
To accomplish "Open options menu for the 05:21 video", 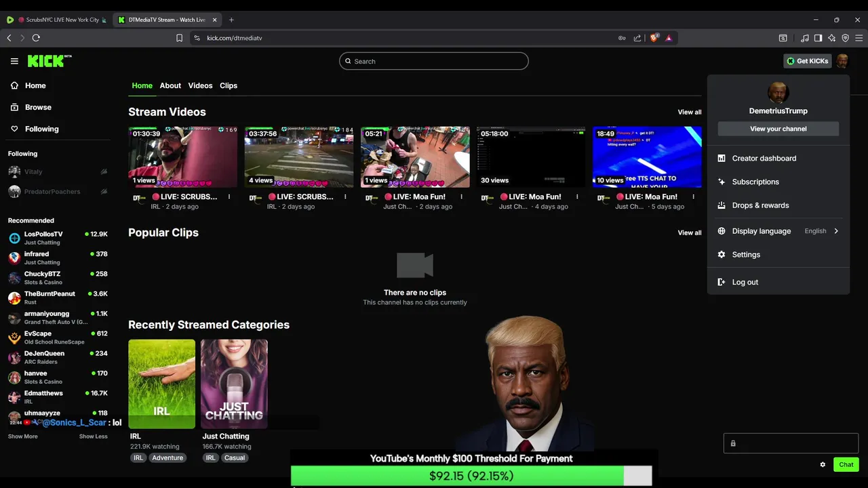I will (x=461, y=197).
